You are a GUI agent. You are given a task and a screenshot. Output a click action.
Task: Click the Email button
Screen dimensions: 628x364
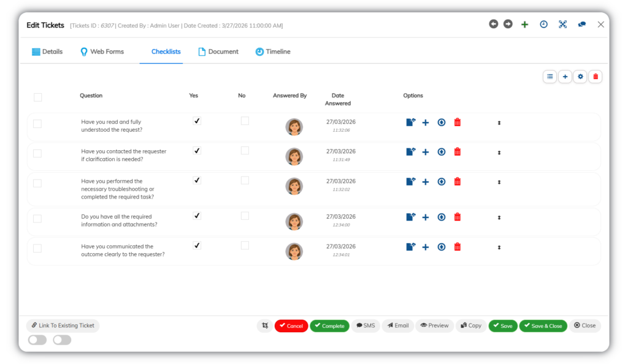pos(398,325)
